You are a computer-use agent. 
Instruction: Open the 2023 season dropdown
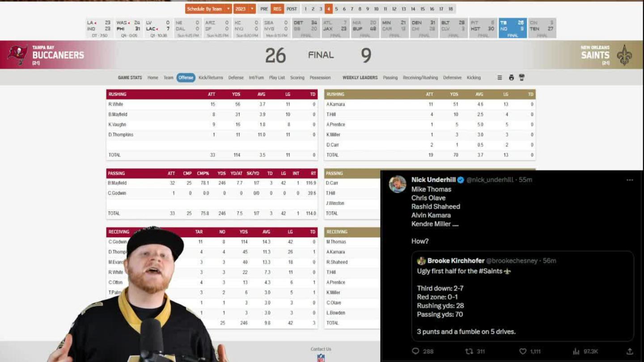click(x=244, y=9)
